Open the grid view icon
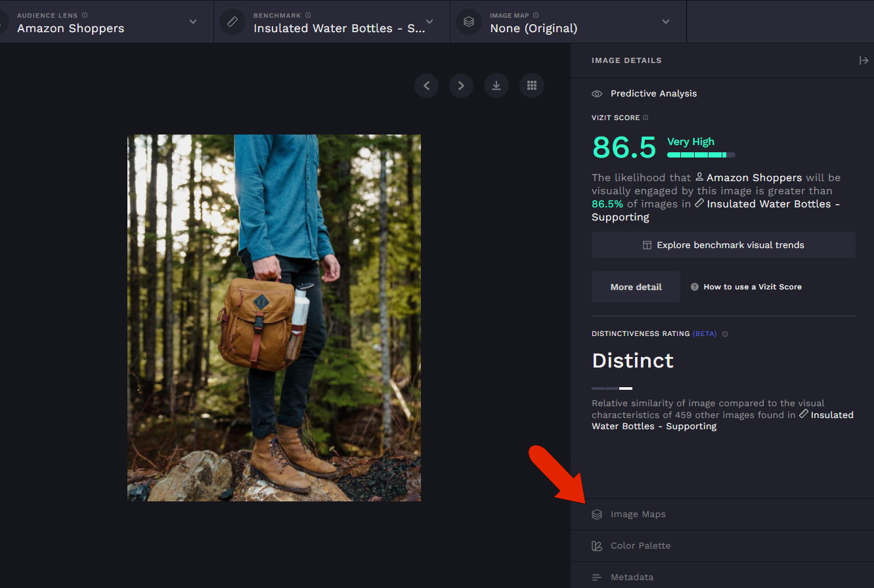This screenshot has height=588, width=874. click(532, 85)
